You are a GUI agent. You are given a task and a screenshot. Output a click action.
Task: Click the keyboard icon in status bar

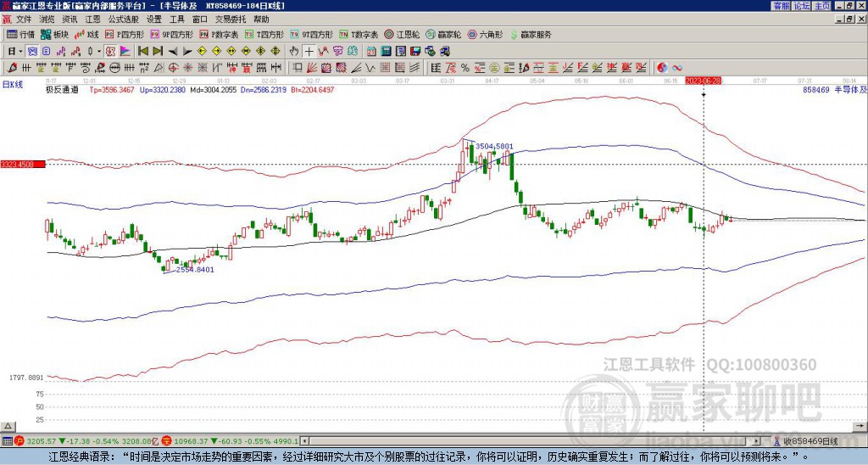pyautogui.click(x=7, y=441)
